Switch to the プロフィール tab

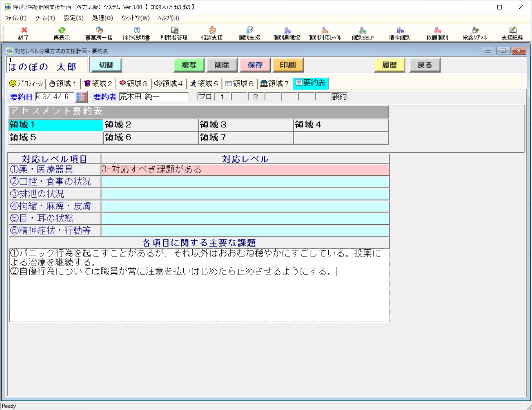coord(26,83)
